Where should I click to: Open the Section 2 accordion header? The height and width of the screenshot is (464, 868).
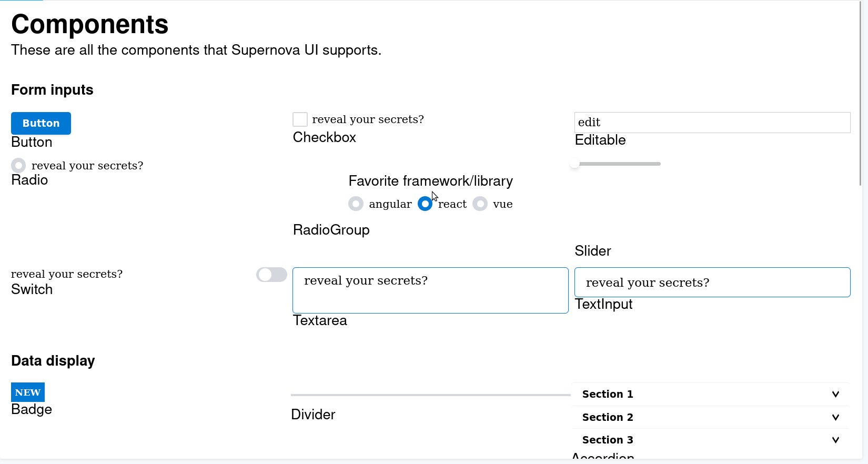(x=711, y=417)
